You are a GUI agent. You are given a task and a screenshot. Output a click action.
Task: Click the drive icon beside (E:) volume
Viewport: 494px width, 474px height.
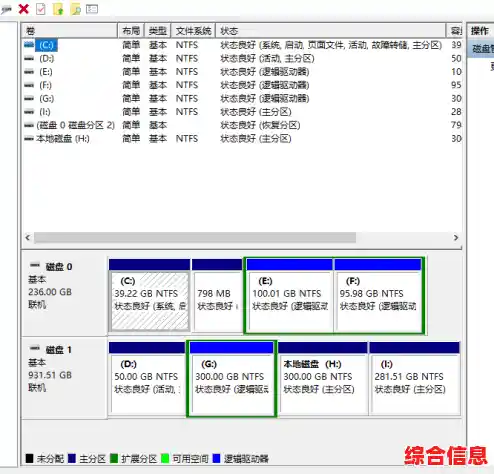click(x=29, y=72)
